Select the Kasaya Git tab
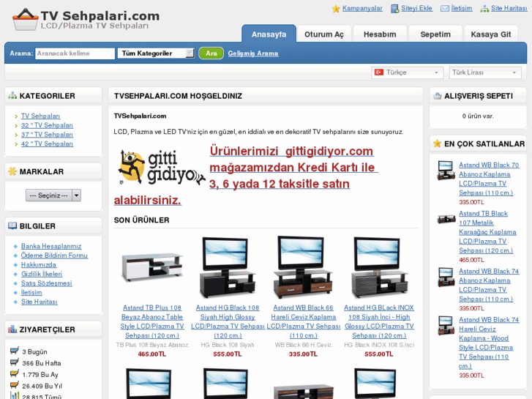 pyautogui.click(x=491, y=34)
